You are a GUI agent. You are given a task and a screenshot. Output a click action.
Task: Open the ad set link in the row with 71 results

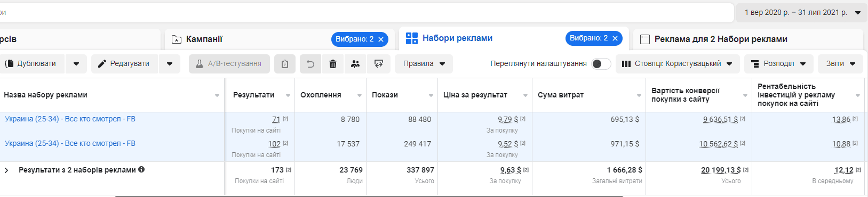pos(70,119)
